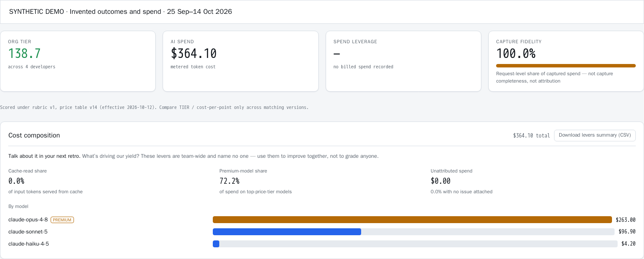Click the 'By model' label
Image resolution: width=644 pixels, height=259 pixels.
(x=18, y=207)
